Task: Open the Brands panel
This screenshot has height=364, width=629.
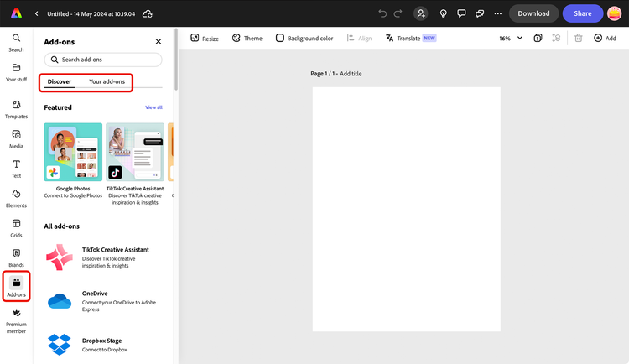Action: click(x=16, y=258)
